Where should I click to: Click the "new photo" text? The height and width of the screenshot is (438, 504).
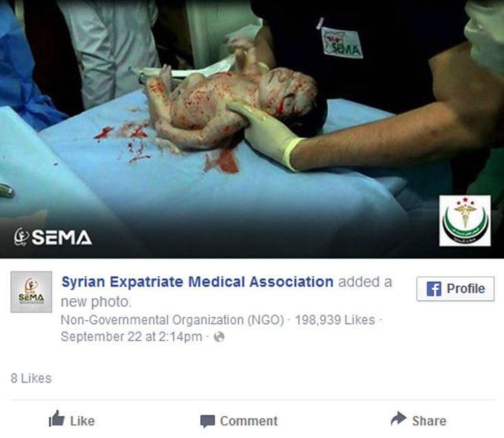96,302
